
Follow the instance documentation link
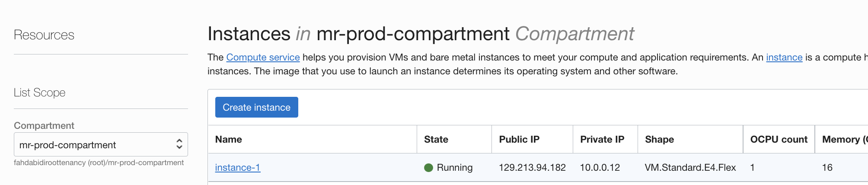coord(784,57)
